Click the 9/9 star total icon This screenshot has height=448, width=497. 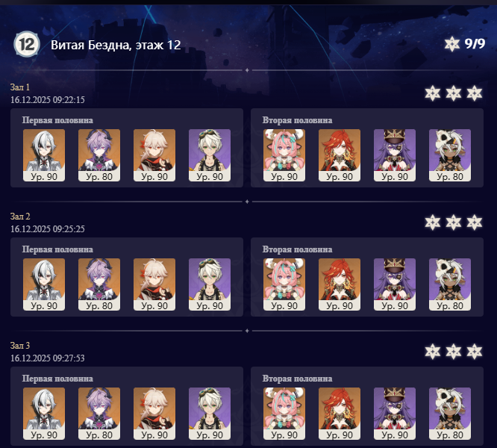click(x=451, y=44)
